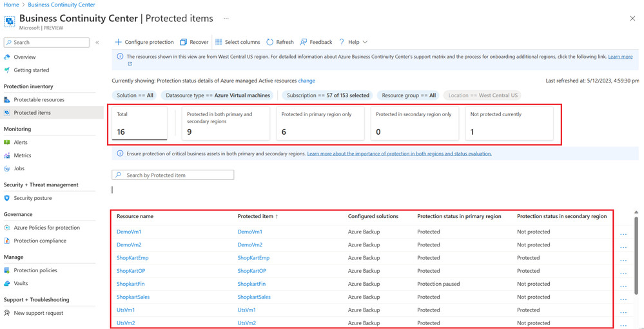The image size is (644, 329).
Task: Click the Protection policies icon
Action: tap(6, 270)
